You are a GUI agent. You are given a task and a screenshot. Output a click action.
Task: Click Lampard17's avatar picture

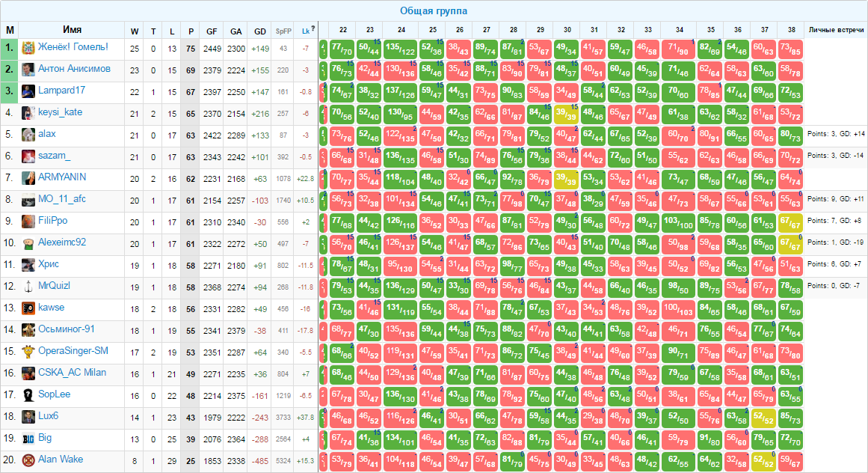(28, 91)
